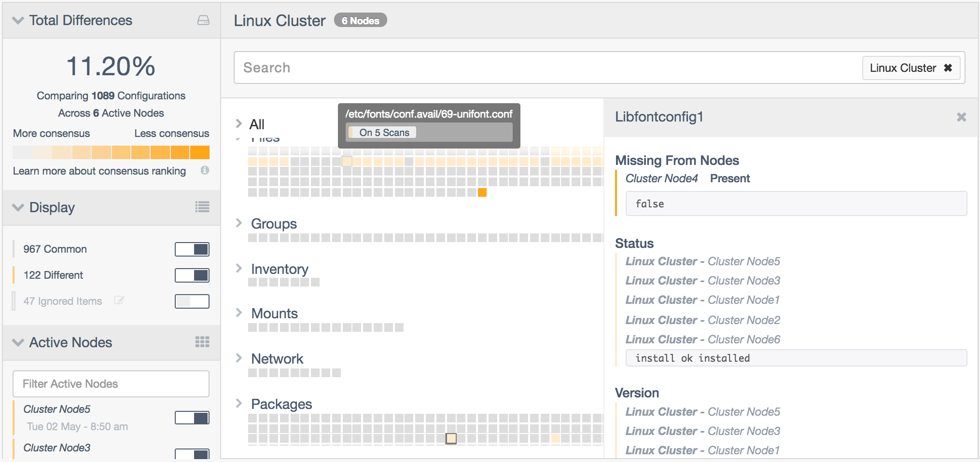The height and width of the screenshot is (462, 980).
Task: Select the hovered 69-unifont.conf square in Files grid
Action: 347,161
